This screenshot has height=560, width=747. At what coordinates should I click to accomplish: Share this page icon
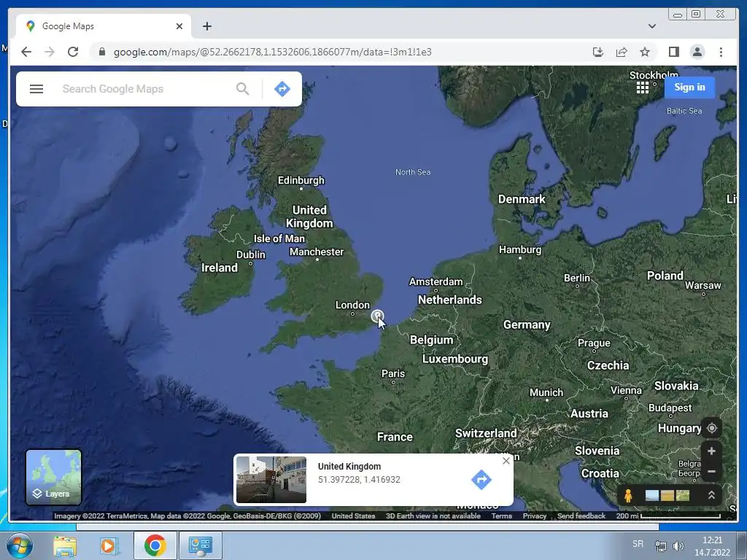pyautogui.click(x=622, y=52)
